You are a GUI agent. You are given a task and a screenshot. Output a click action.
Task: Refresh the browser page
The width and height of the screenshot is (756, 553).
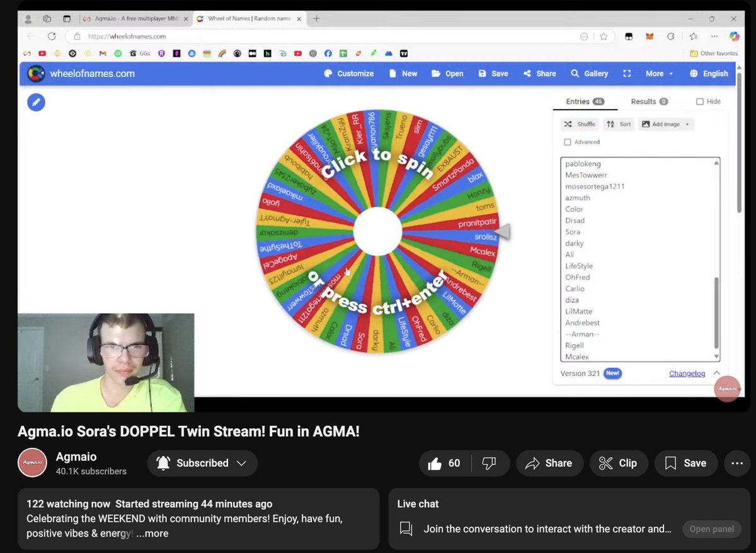pos(52,37)
